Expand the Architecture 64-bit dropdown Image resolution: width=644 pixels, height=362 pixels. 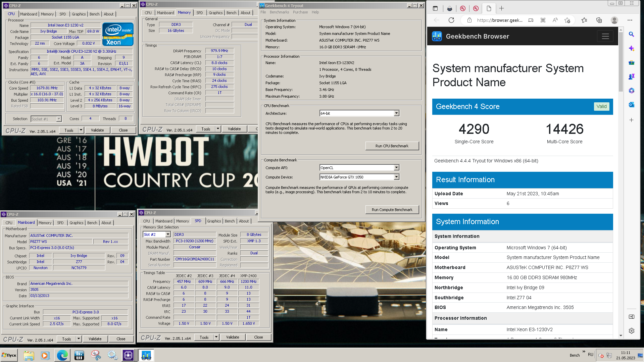396,113
